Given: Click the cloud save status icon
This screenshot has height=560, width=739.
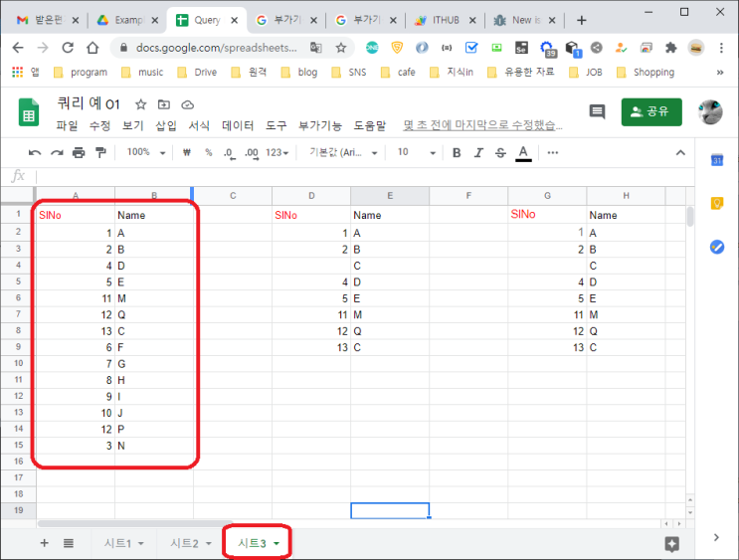Looking at the screenshot, I should point(188,104).
